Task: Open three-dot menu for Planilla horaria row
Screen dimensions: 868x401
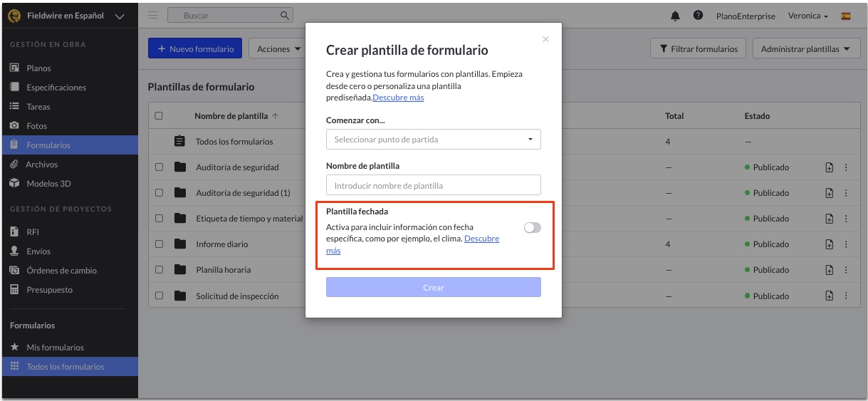Action: (846, 270)
